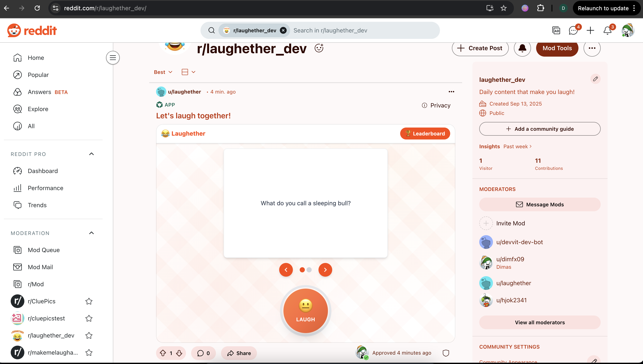This screenshot has width=643, height=364.
Task: Open notifications bell in the top header
Action: (x=607, y=31)
